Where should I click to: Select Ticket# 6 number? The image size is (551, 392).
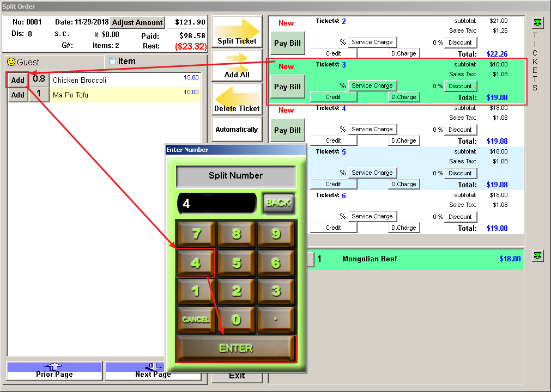point(344,195)
